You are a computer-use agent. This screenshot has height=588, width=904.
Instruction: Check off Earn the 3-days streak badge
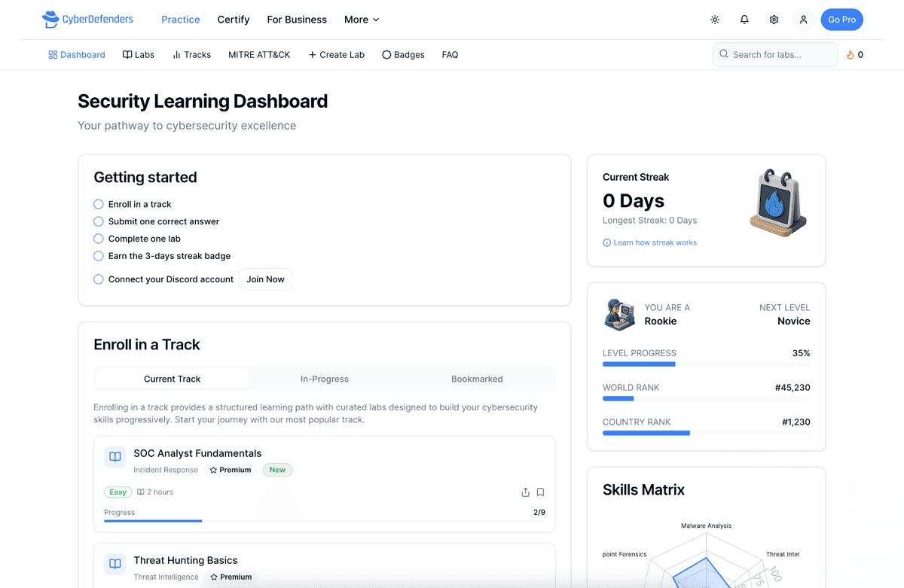99,256
